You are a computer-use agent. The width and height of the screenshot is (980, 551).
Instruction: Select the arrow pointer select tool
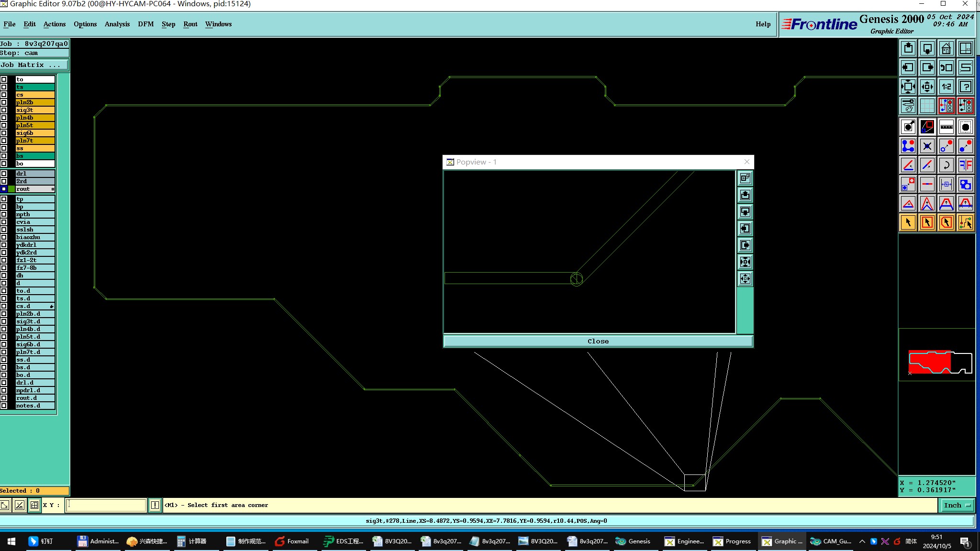click(x=908, y=222)
